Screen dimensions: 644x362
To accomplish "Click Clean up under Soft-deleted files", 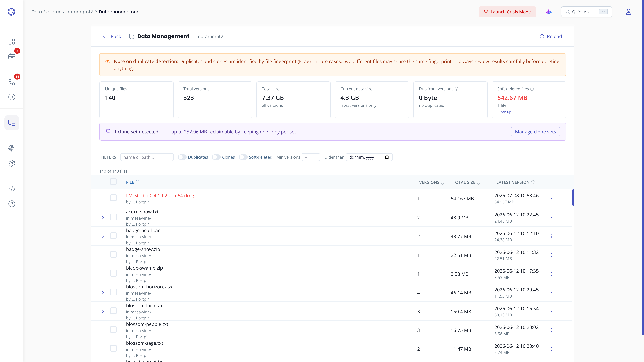I will (x=504, y=112).
